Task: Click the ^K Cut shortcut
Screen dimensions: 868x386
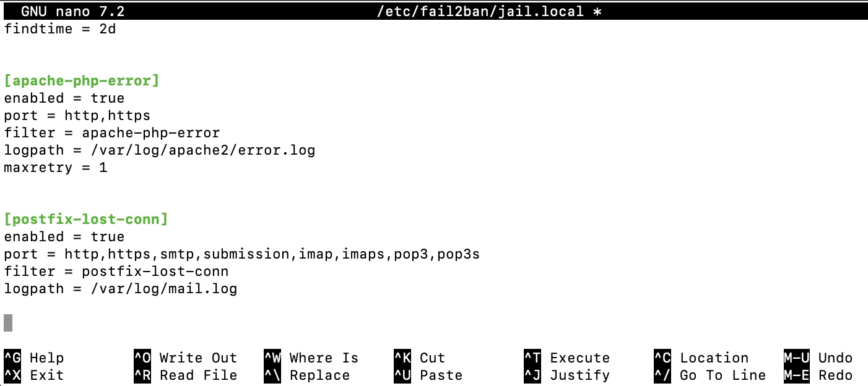Action: coord(420,358)
